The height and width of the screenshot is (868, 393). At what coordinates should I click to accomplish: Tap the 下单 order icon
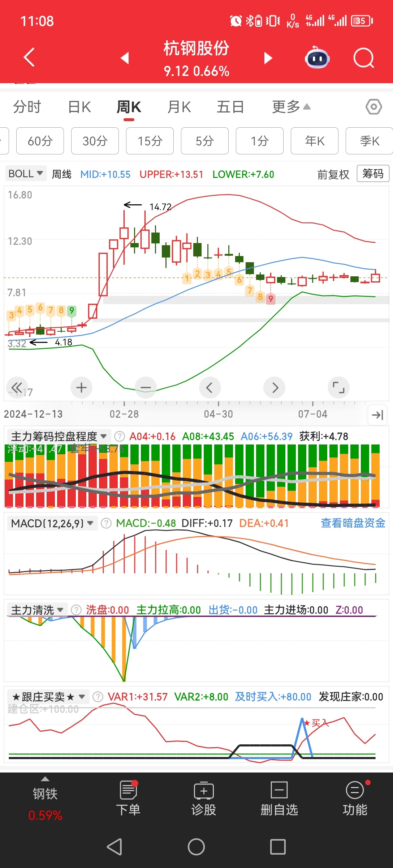pos(128,799)
